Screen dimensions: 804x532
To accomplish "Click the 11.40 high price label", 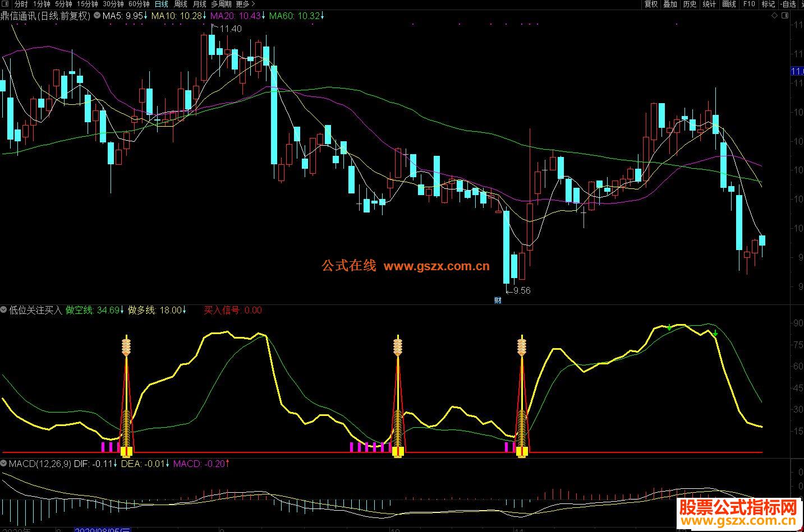I will tap(231, 29).
